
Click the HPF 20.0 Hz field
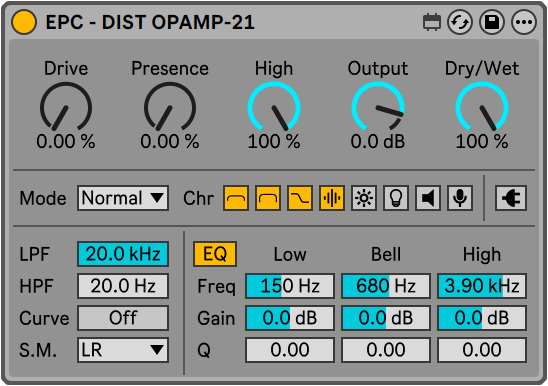[123, 286]
